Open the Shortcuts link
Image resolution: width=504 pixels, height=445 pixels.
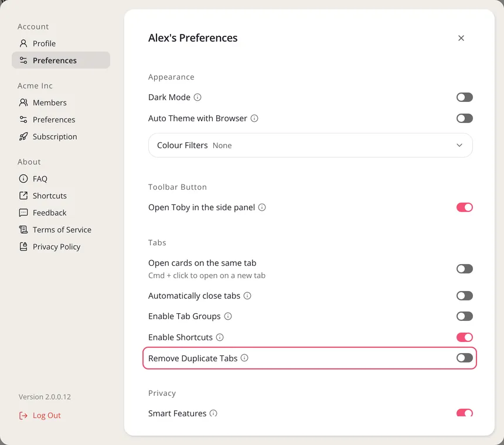61,196
